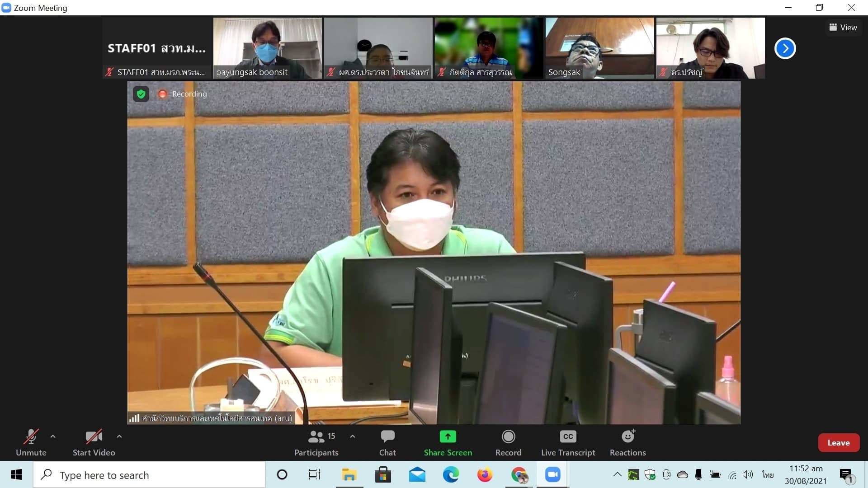Open the Reactions menu

point(627,442)
